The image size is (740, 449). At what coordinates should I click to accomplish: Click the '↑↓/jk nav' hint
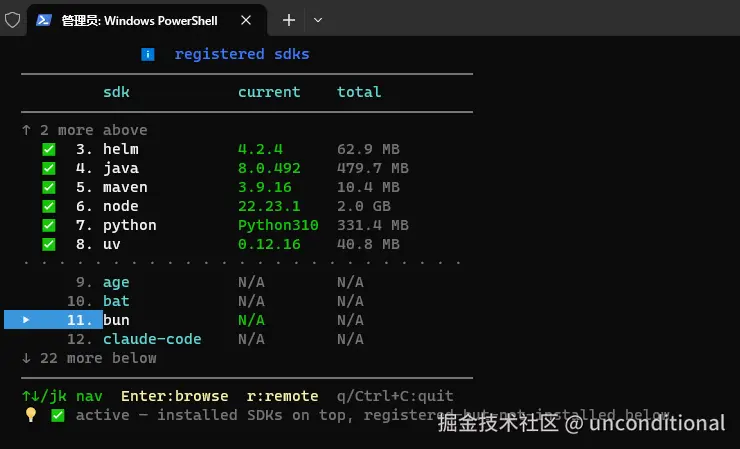pos(62,396)
